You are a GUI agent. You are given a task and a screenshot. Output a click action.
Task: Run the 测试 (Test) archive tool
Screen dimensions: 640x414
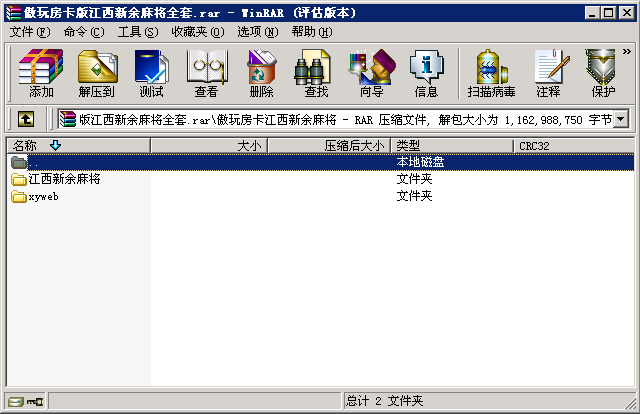(151, 73)
